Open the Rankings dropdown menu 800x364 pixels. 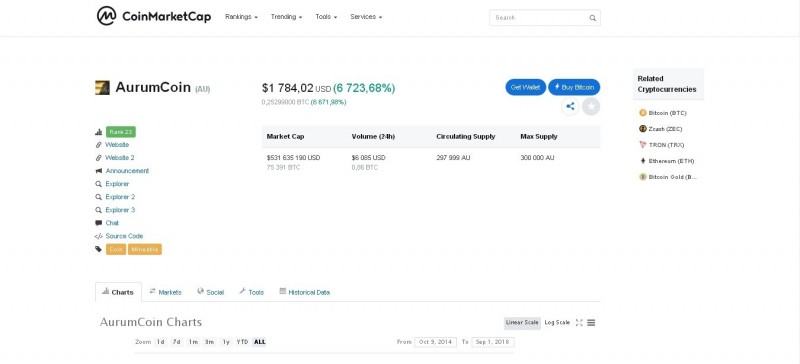tap(241, 17)
